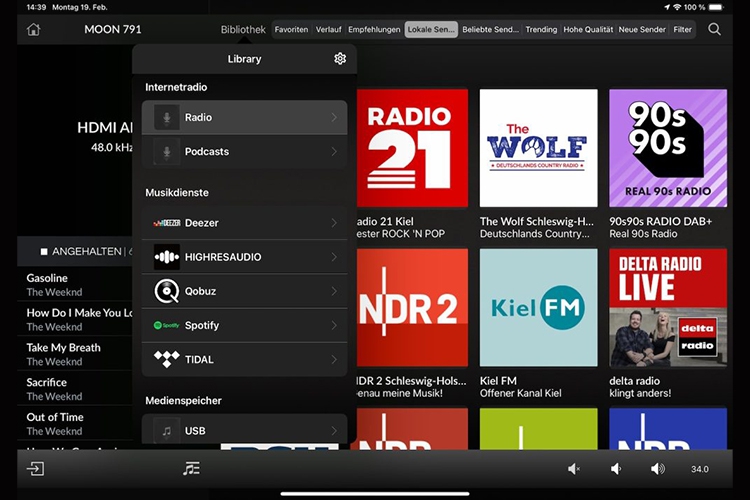Open Library settings gear icon
Screen dimensions: 750x500
pos(340,58)
